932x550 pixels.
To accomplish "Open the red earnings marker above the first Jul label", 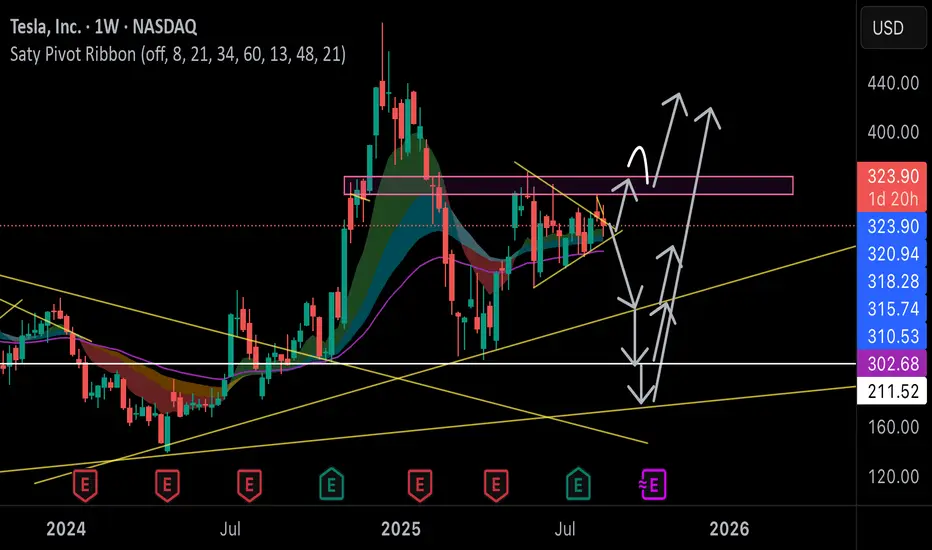I will pos(250,485).
